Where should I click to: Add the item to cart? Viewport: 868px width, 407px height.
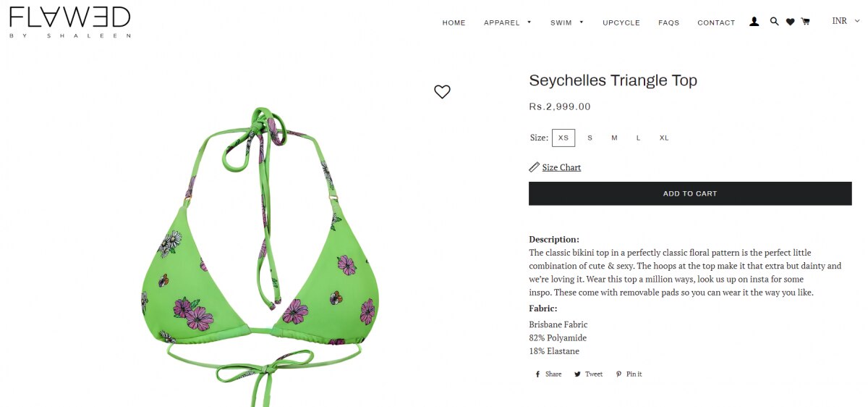point(690,193)
